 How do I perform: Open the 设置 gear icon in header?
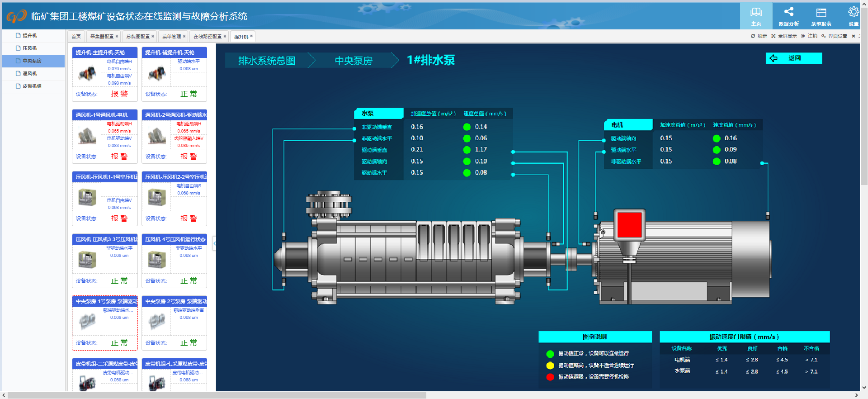click(x=854, y=12)
